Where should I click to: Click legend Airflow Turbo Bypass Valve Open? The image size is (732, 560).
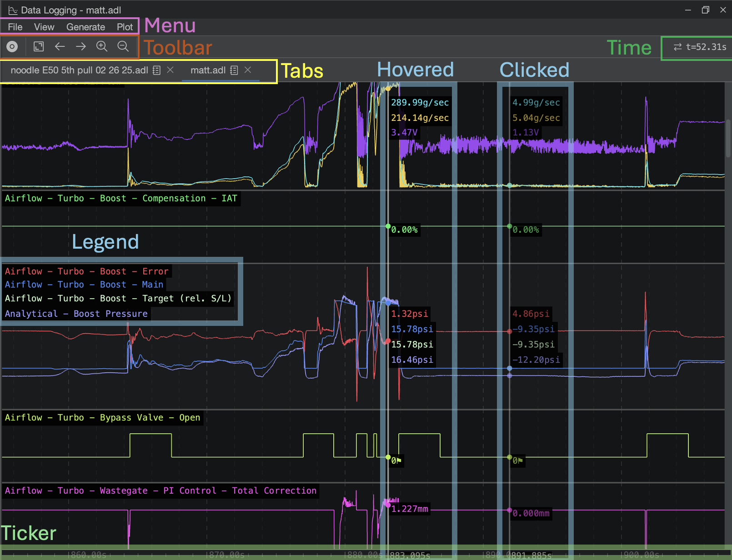point(103,417)
